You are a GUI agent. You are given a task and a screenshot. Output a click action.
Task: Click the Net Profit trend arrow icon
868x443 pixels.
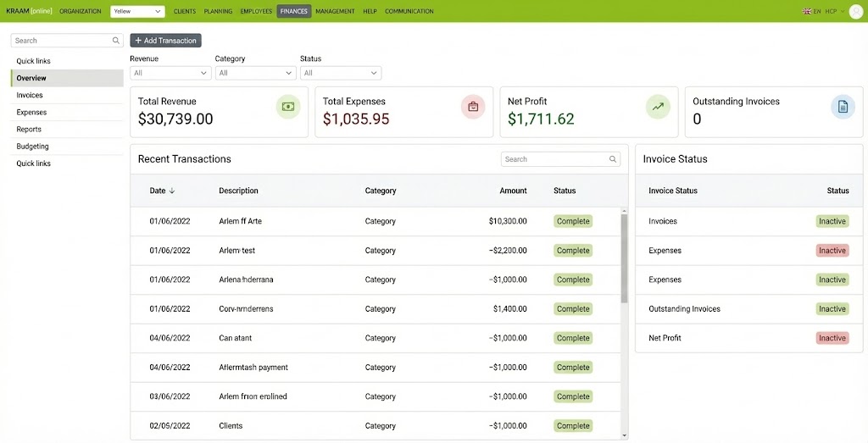[x=658, y=107]
